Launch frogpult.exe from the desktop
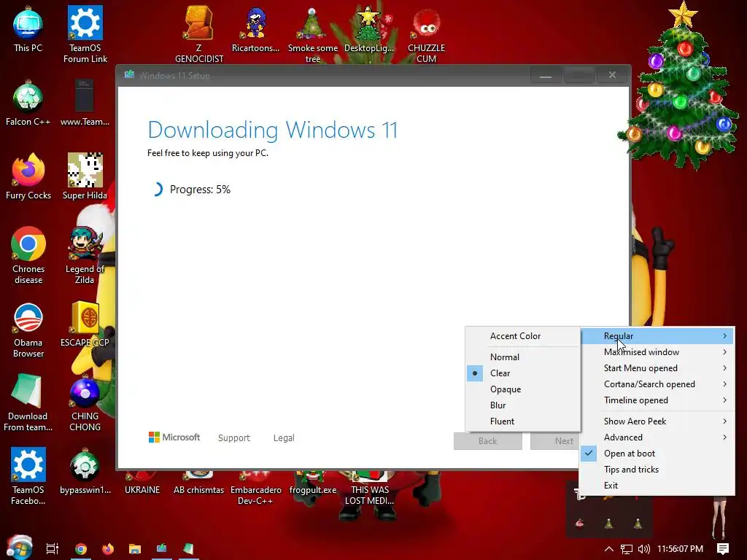 (x=312, y=483)
